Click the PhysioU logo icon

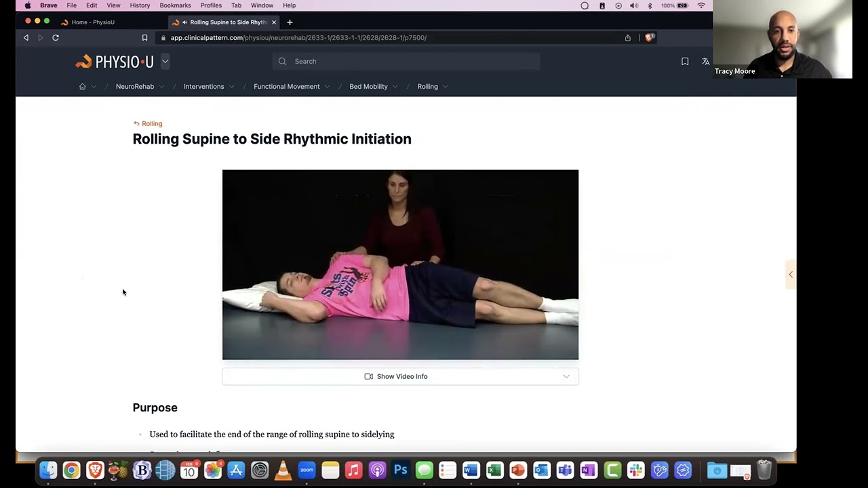83,61
